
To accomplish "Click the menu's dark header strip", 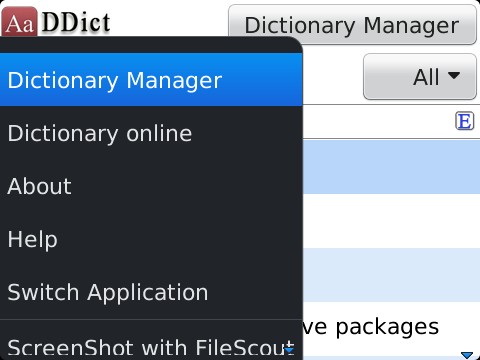I will click(x=151, y=45).
